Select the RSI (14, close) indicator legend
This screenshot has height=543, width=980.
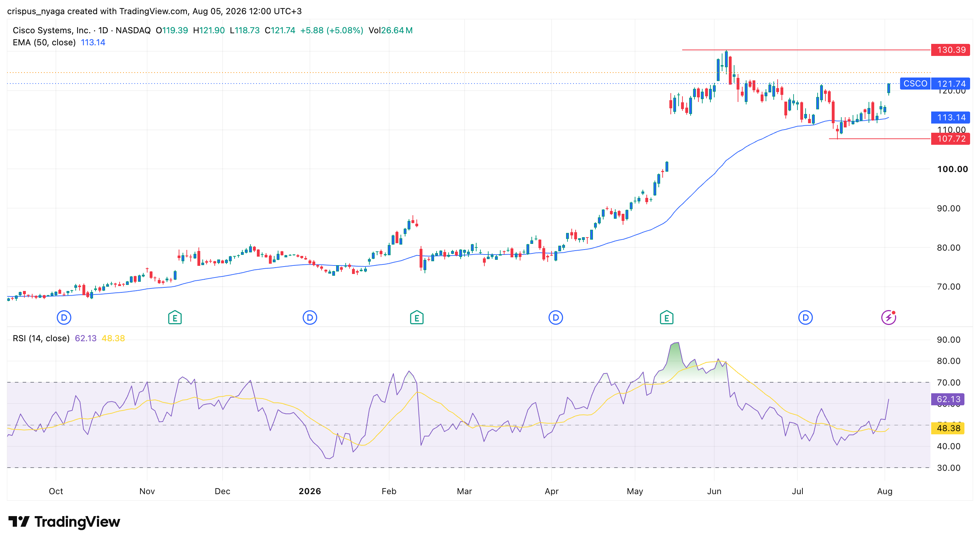41,338
